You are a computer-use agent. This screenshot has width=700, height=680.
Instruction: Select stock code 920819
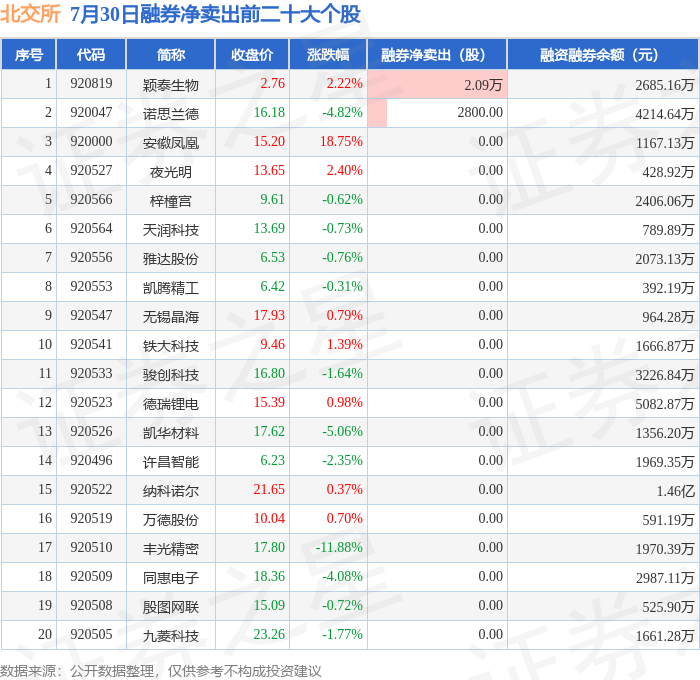click(91, 83)
